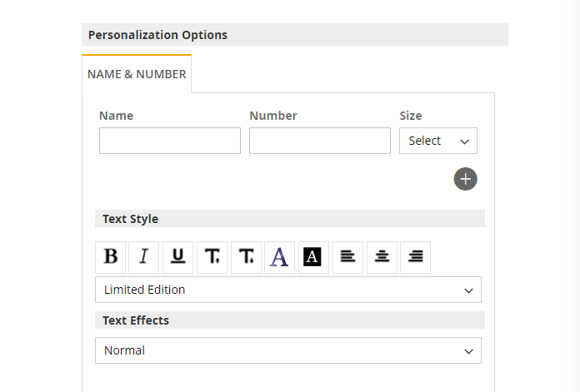The width and height of the screenshot is (580, 392).
Task: Open the Size select dropdown
Action: [x=438, y=141]
